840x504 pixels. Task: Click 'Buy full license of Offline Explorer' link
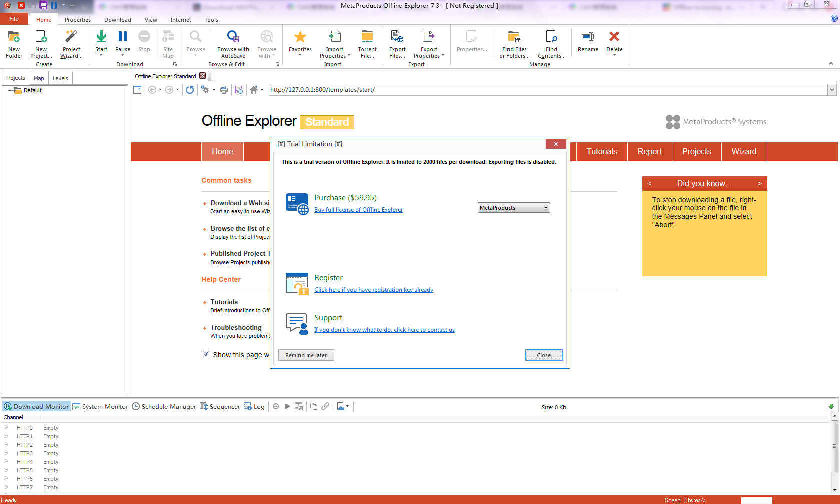(x=358, y=210)
